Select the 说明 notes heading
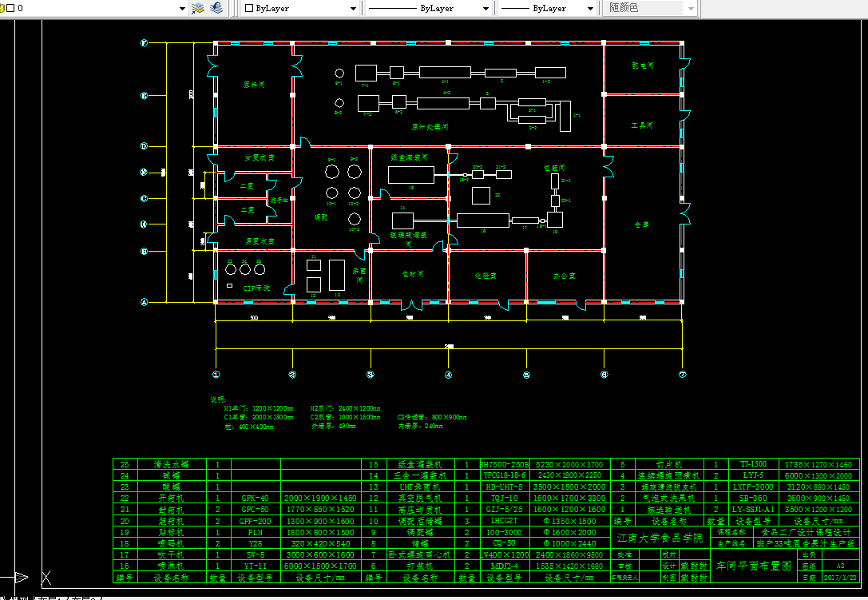 pos(218,399)
